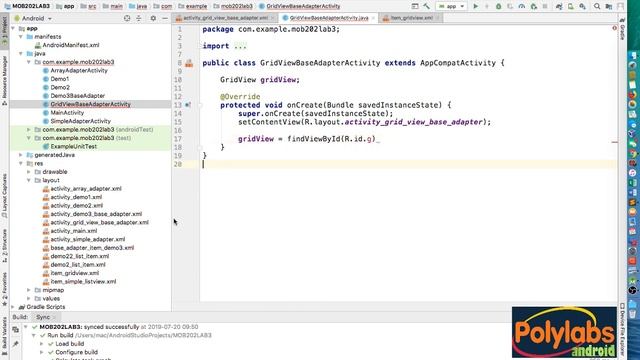
Task: Toggle the Gradle side tab on right
Action: tap(622, 29)
